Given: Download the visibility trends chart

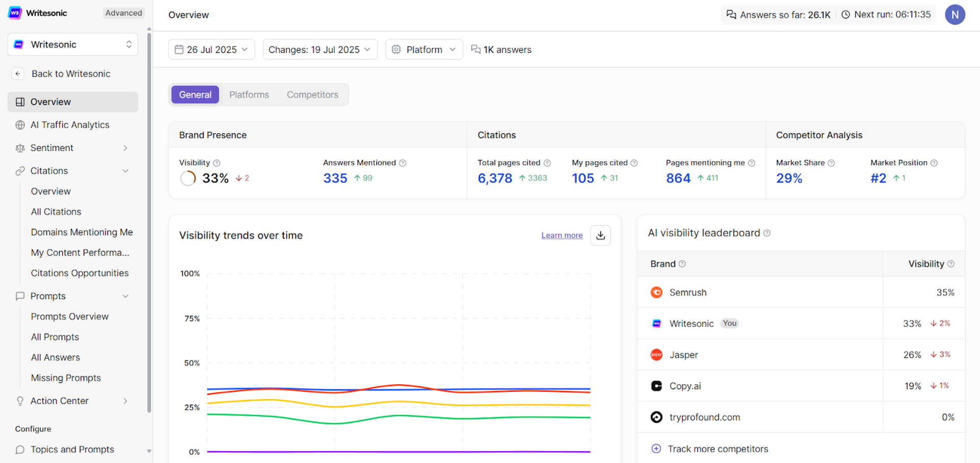Looking at the screenshot, I should (600, 235).
